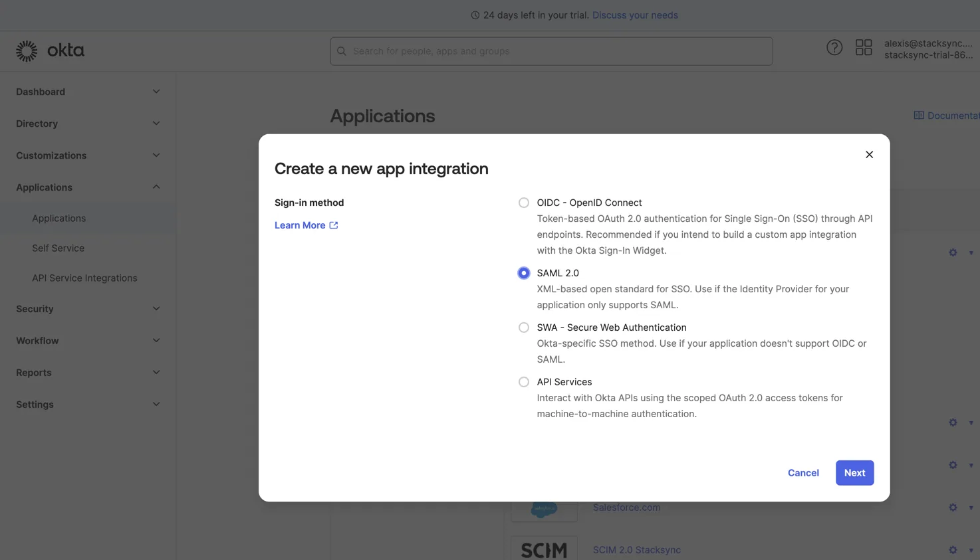This screenshot has width=980, height=560.
Task: Open dropdown arrow for SCIM 2.0 Stacksync row
Action: 971,551
